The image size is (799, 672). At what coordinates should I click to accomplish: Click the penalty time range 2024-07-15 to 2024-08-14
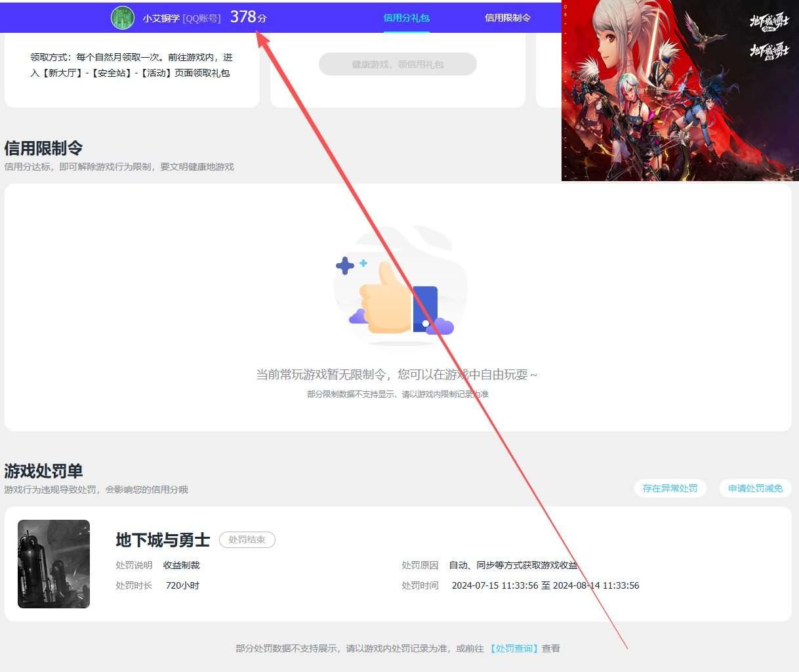click(545, 585)
